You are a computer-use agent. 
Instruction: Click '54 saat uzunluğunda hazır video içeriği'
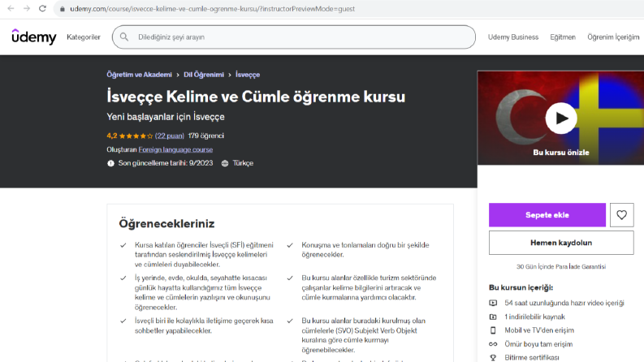coord(564,303)
